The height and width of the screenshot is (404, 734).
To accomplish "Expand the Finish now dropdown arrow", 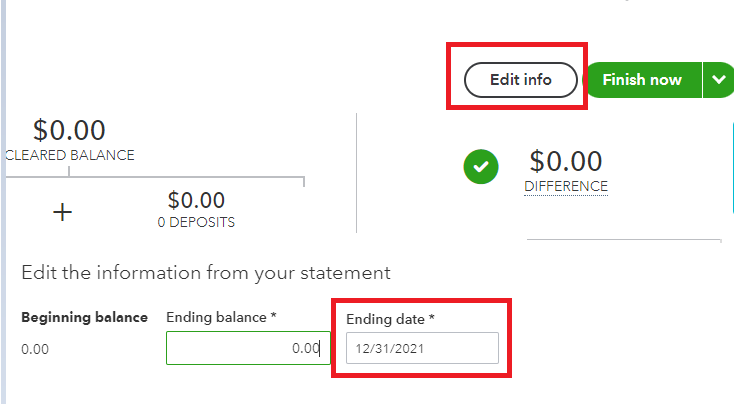I will 717,80.
